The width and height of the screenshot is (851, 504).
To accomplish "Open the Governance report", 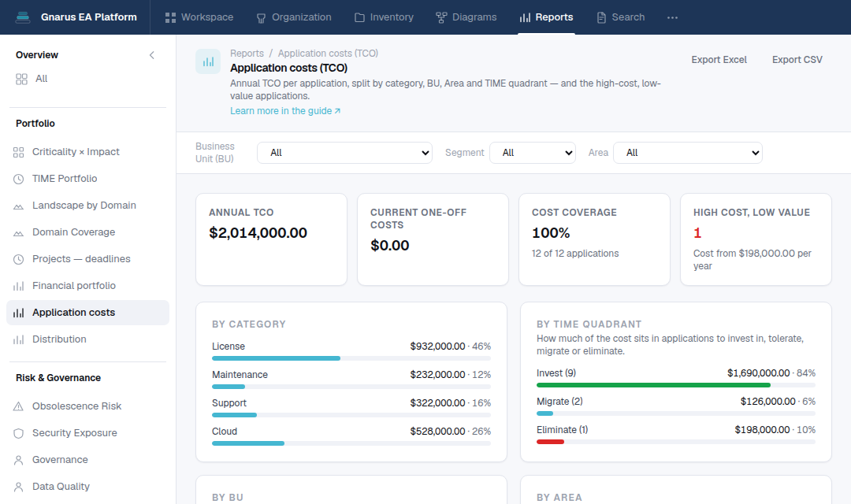I will click(x=88, y=460).
